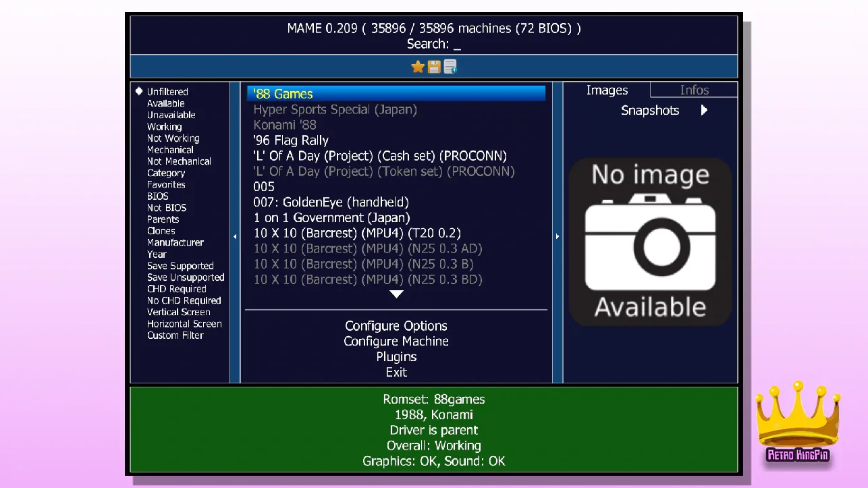Image resolution: width=868 pixels, height=488 pixels.
Task: Click the No image Available snapshot
Action: pyautogui.click(x=651, y=242)
